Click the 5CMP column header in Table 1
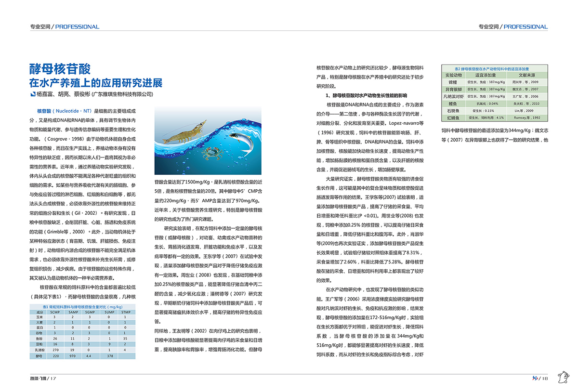The image size is (578, 392). (55, 312)
